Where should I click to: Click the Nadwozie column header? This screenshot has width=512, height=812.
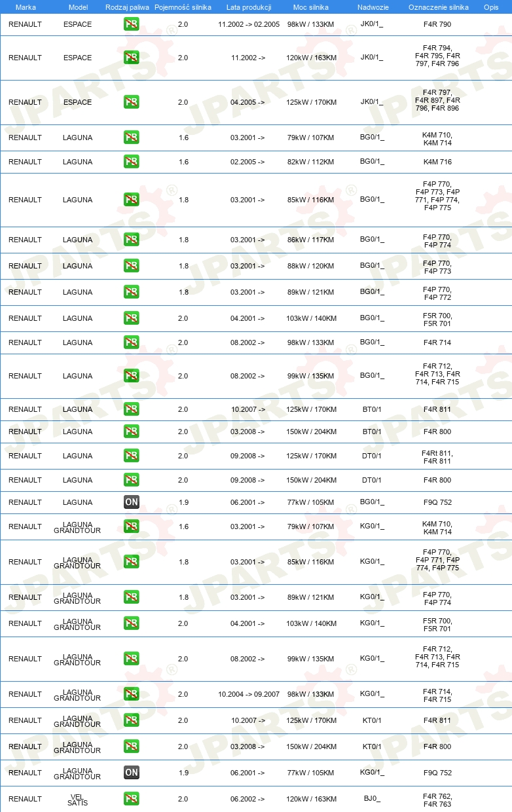(373, 7)
